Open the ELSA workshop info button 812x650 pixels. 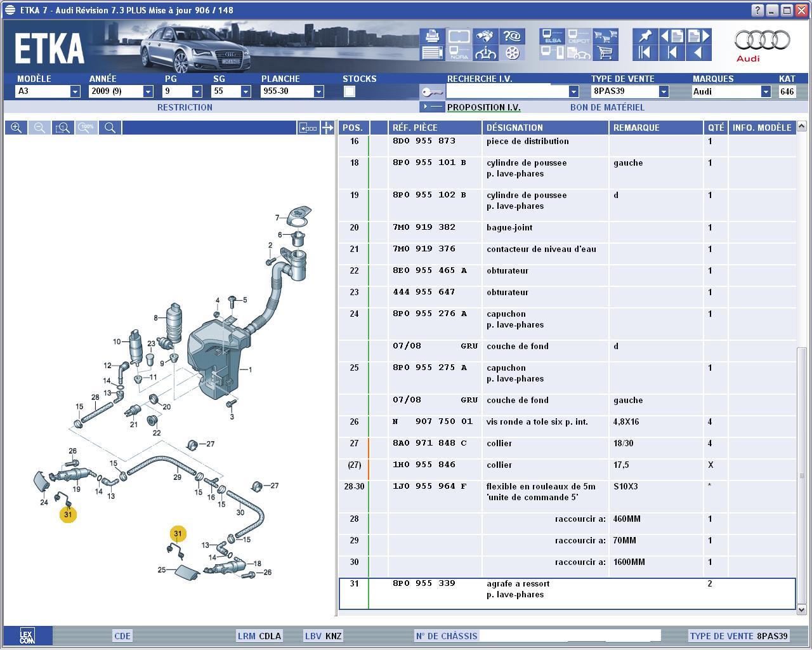click(552, 36)
